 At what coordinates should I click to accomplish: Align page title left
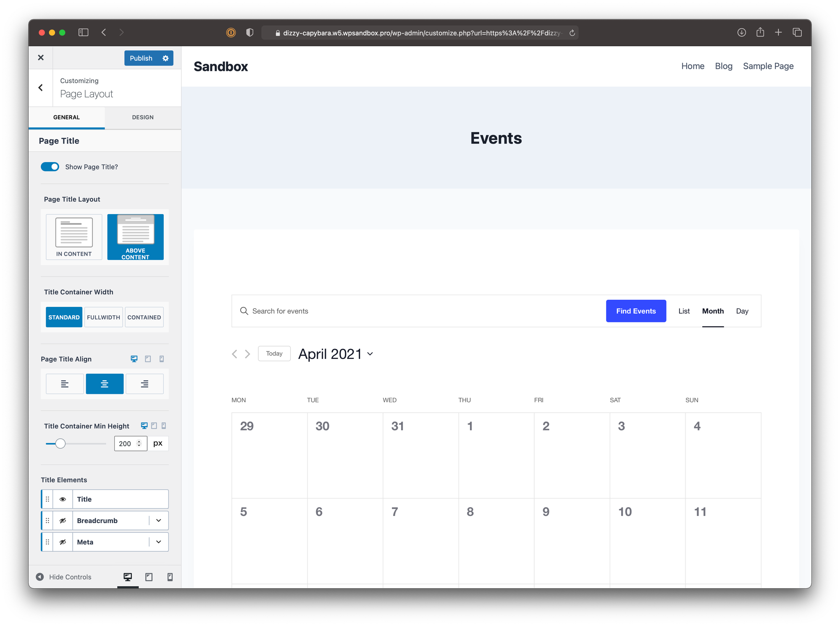(65, 384)
